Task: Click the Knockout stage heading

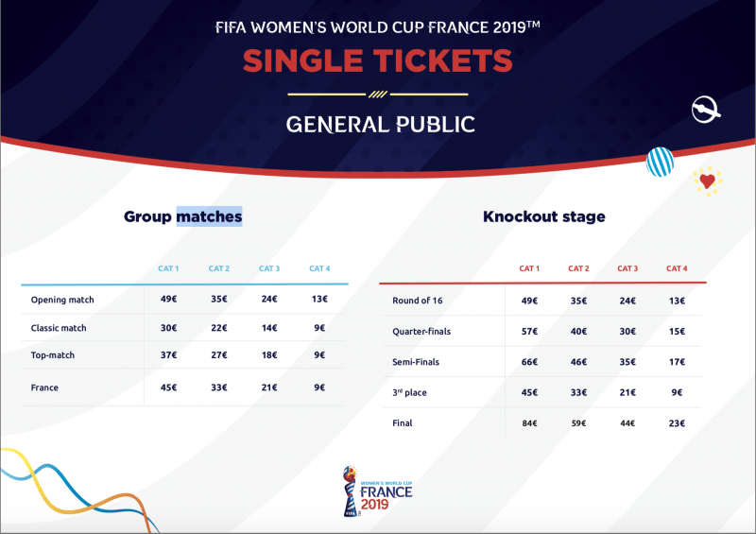Action: [x=543, y=216]
